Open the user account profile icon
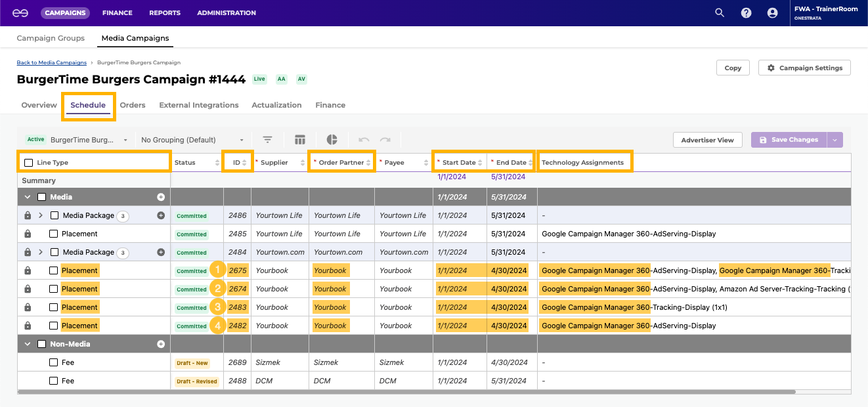Viewport: 868px width, 407px height. pos(772,12)
